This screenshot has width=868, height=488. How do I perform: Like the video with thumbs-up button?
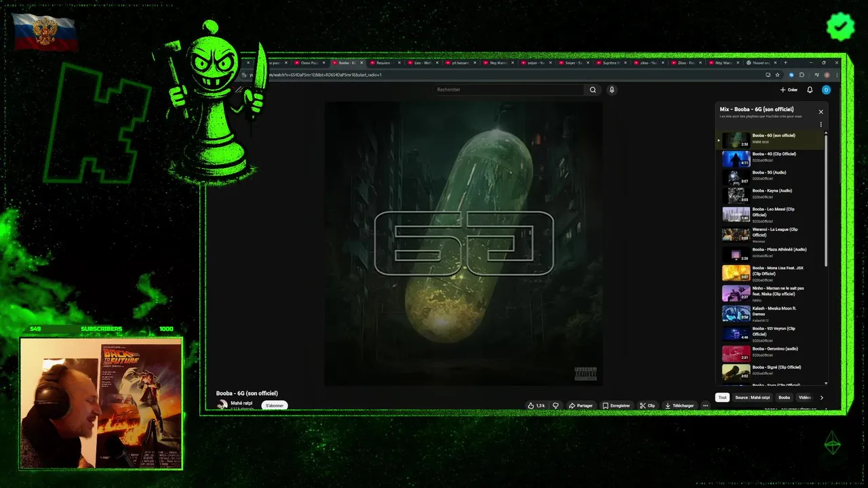[536, 405]
